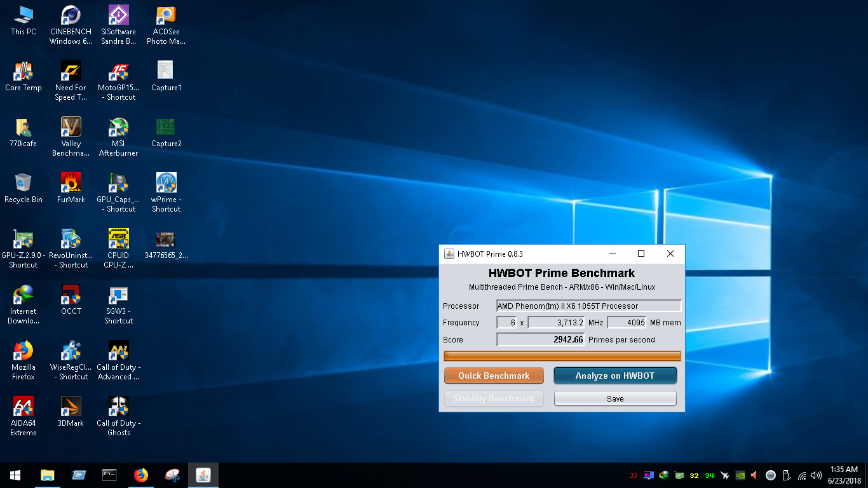Open ACDSee Photo Manager icon
This screenshot has height=488, width=868.
click(x=166, y=25)
